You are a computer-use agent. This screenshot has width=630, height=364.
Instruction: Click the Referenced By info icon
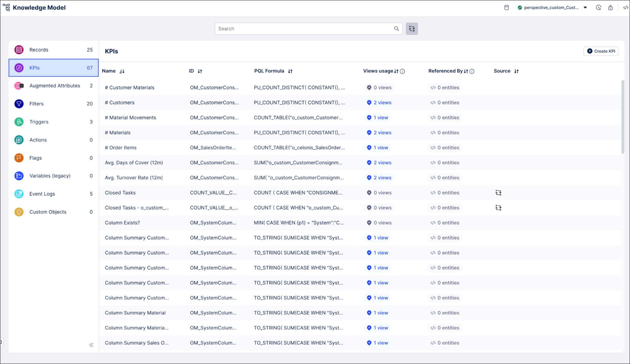pyautogui.click(x=472, y=71)
